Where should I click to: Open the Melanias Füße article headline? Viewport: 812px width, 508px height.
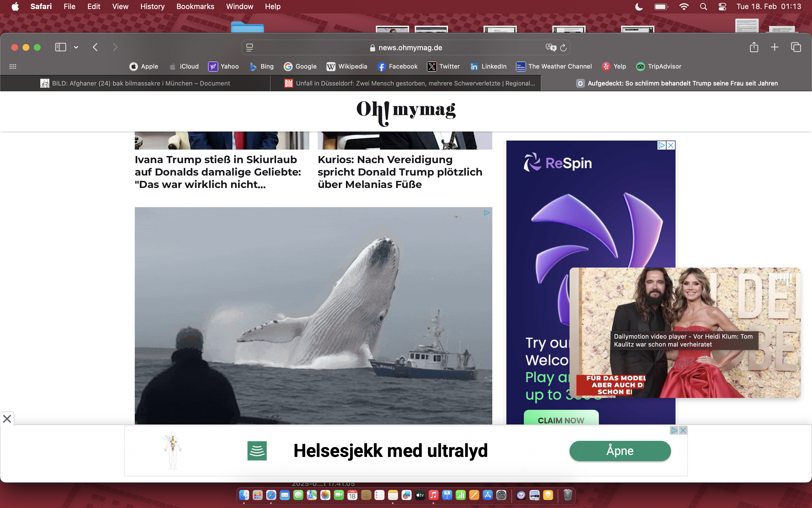pos(400,172)
